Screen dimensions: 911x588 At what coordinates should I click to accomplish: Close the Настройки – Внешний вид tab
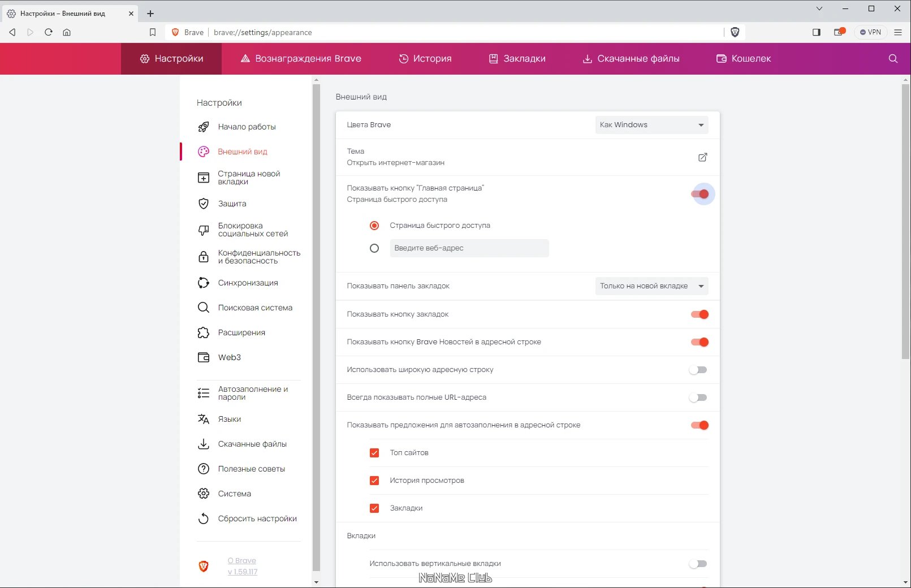131,14
